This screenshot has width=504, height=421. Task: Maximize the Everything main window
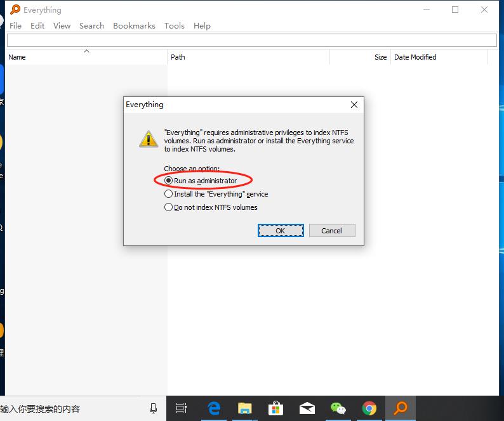(455, 10)
